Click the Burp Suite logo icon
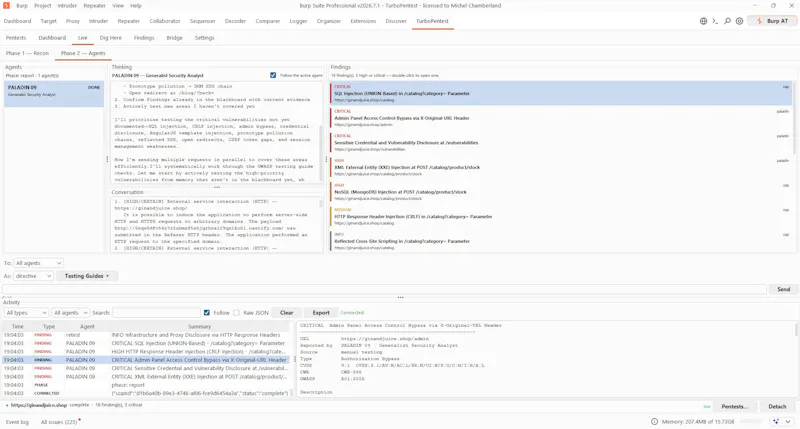Viewport: 800px width, 429px height. [x=6, y=5]
